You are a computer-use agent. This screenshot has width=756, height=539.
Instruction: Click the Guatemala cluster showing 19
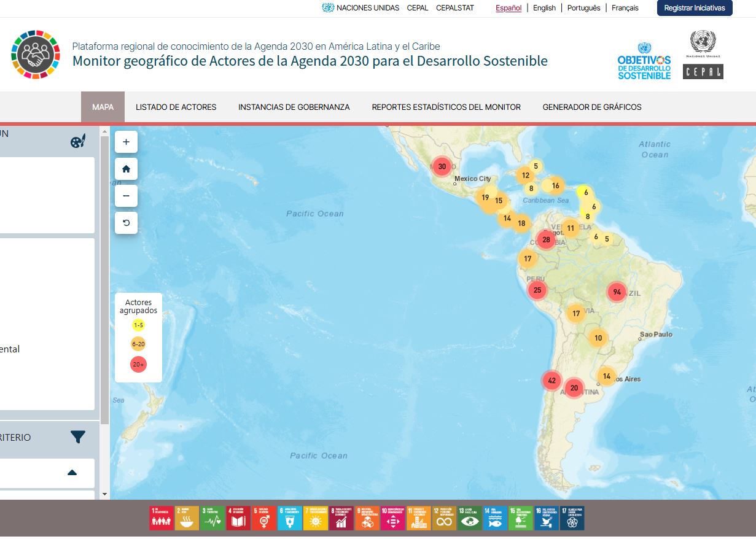coord(485,198)
